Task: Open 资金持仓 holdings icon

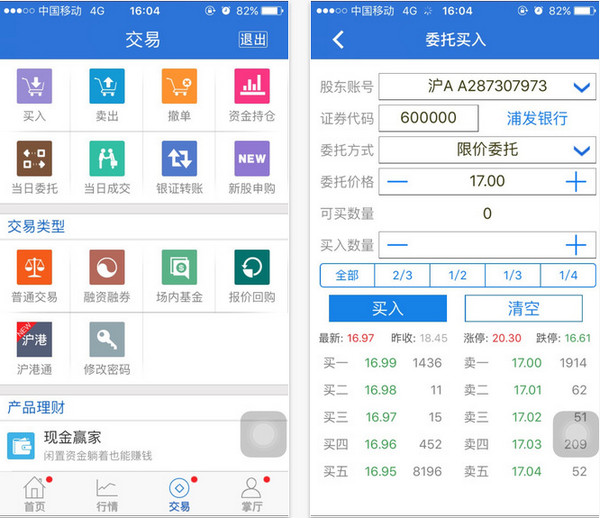Action: point(251,86)
